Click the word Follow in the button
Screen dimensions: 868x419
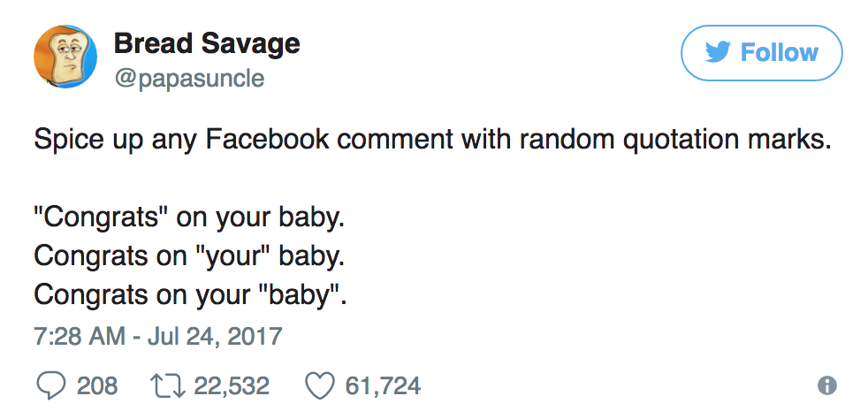click(x=779, y=53)
